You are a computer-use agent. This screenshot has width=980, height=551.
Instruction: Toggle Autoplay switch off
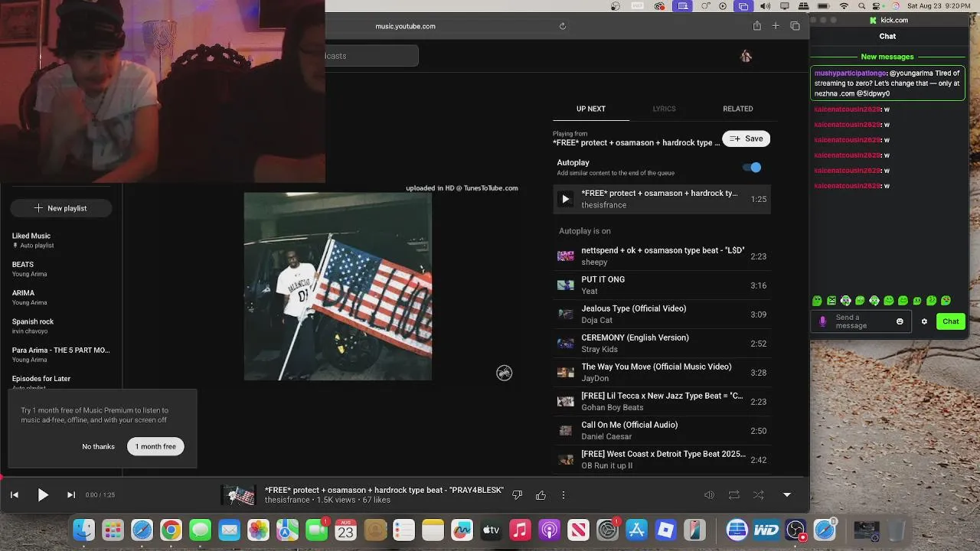click(753, 168)
